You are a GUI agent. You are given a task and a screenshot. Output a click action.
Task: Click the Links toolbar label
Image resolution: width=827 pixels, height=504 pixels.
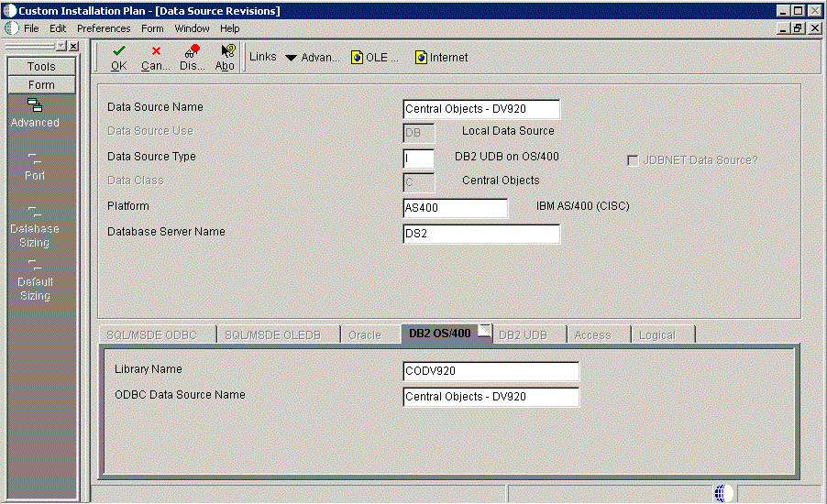point(262,57)
